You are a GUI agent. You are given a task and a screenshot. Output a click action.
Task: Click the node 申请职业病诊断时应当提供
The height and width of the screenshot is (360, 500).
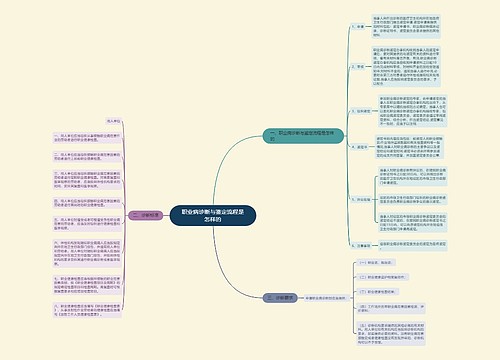pos(325,298)
